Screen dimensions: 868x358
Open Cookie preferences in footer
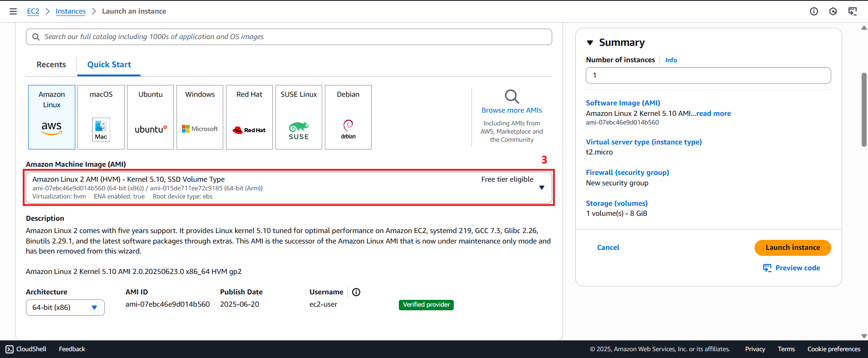[x=834, y=349]
